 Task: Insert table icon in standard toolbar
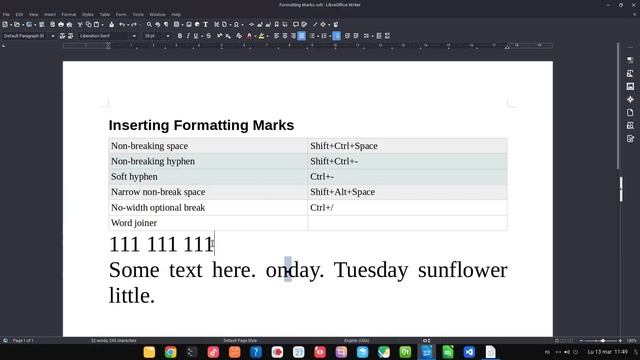tap(176, 24)
